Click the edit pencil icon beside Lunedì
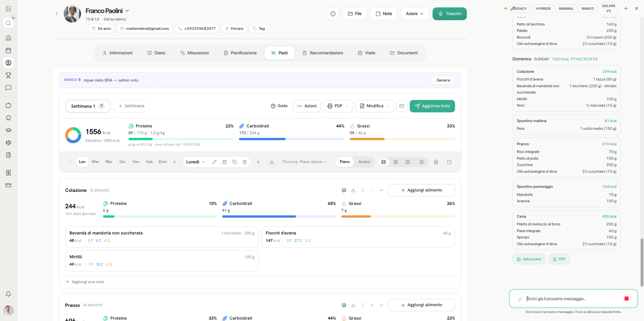The width and height of the screenshot is (644, 321). (214, 162)
